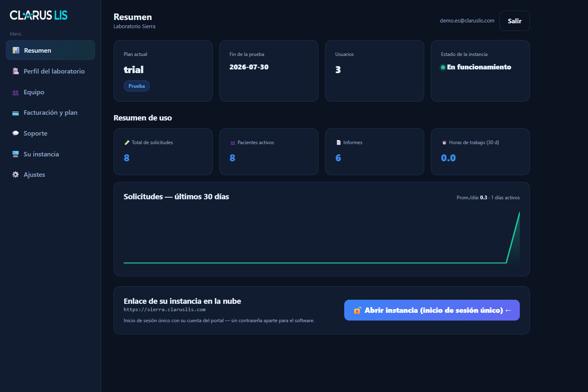This screenshot has width=588, height=392.
Task: Click the Resumen de uso heading
Action: click(x=143, y=118)
